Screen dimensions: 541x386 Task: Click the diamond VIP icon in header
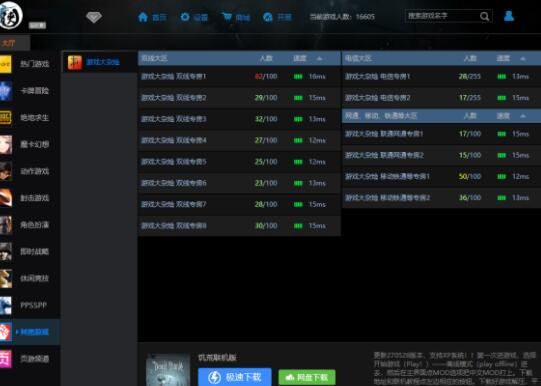pyautogui.click(x=94, y=17)
